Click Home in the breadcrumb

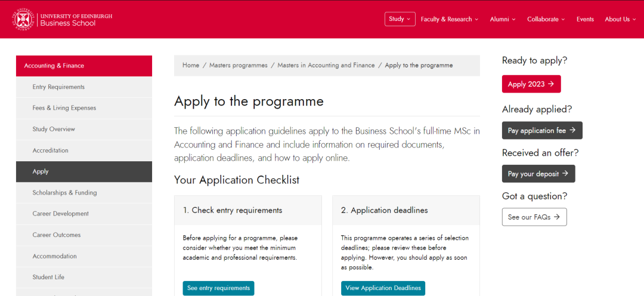point(191,65)
